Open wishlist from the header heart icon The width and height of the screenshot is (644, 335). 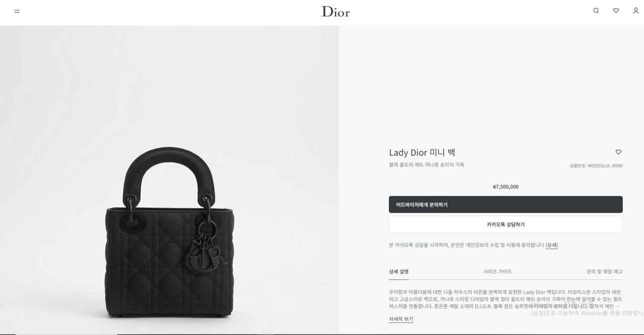tap(616, 11)
